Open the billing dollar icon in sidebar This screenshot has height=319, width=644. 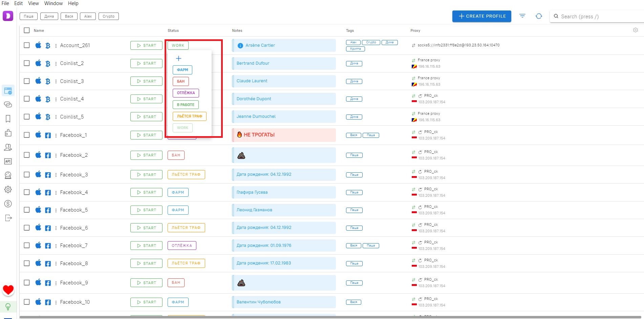pyautogui.click(x=8, y=204)
